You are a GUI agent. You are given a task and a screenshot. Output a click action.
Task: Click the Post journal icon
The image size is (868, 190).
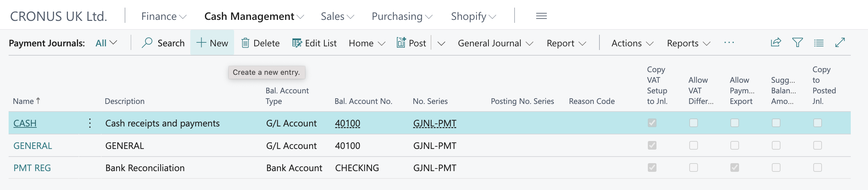pos(401,43)
